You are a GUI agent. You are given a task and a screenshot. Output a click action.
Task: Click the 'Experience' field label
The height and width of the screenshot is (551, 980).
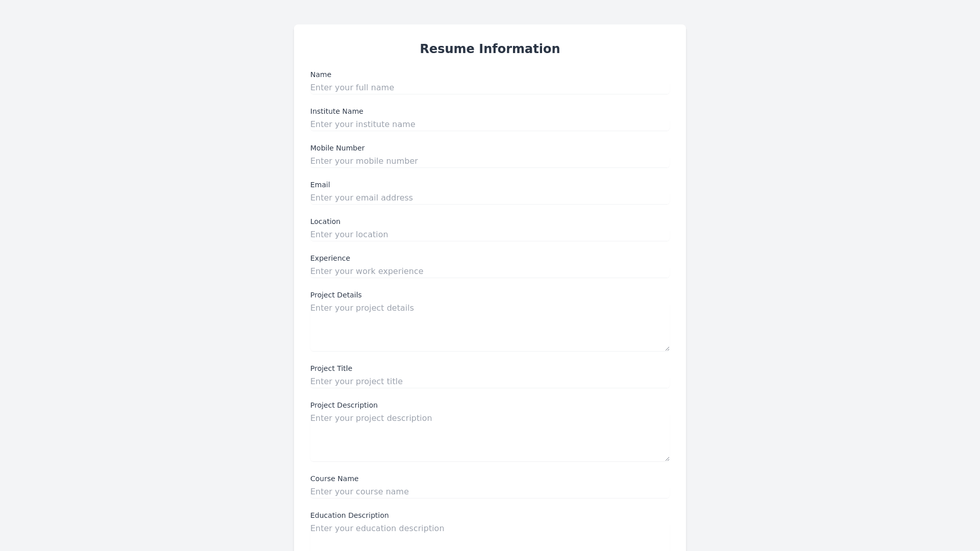330,258
